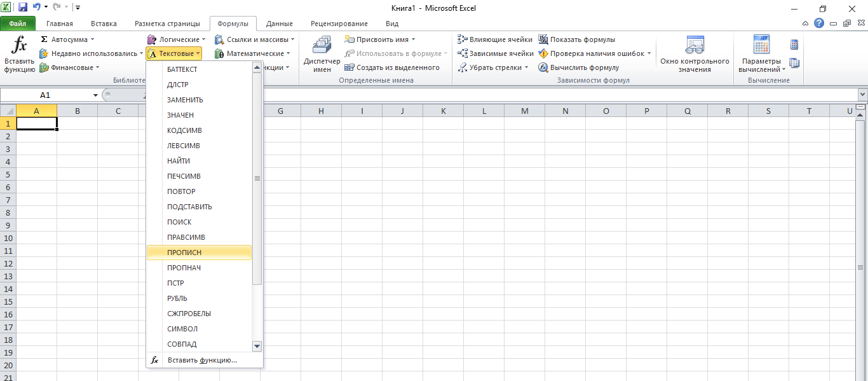The height and width of the screenshot is (381, 868).
Task: Click the calculate sheet icon
Action: click(x=794, y=63)
